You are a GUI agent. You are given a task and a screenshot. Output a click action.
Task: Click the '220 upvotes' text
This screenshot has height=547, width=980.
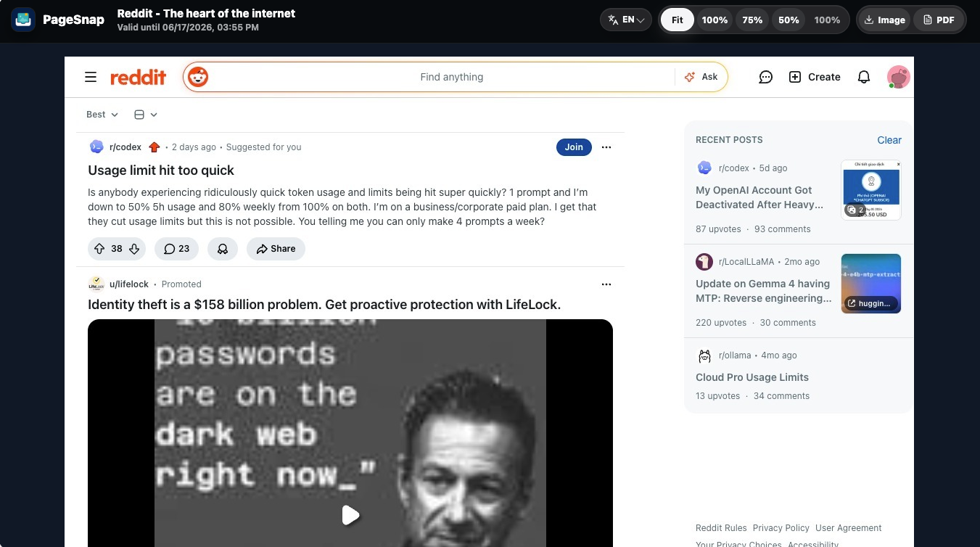point(721,323)
